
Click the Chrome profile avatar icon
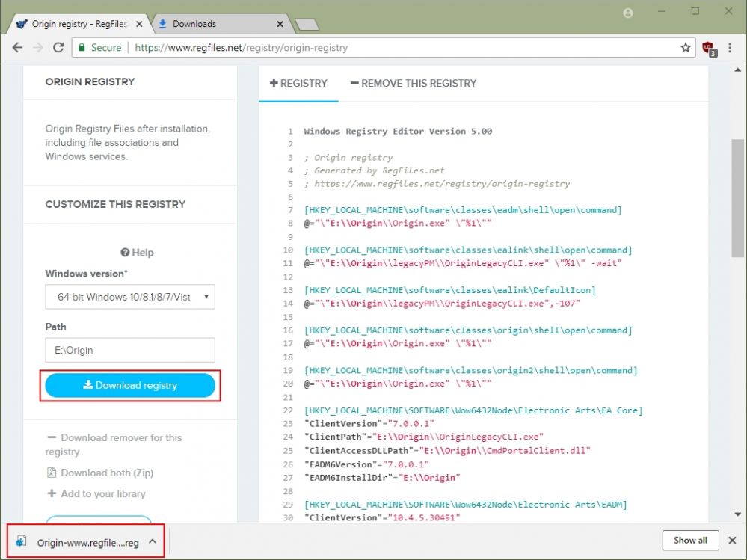tap(628, 13)
